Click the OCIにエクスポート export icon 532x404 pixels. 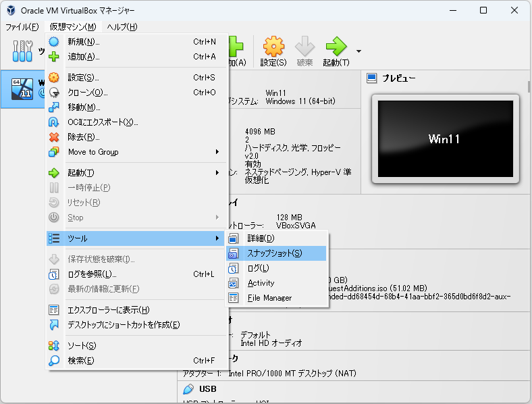pos(53,122)
